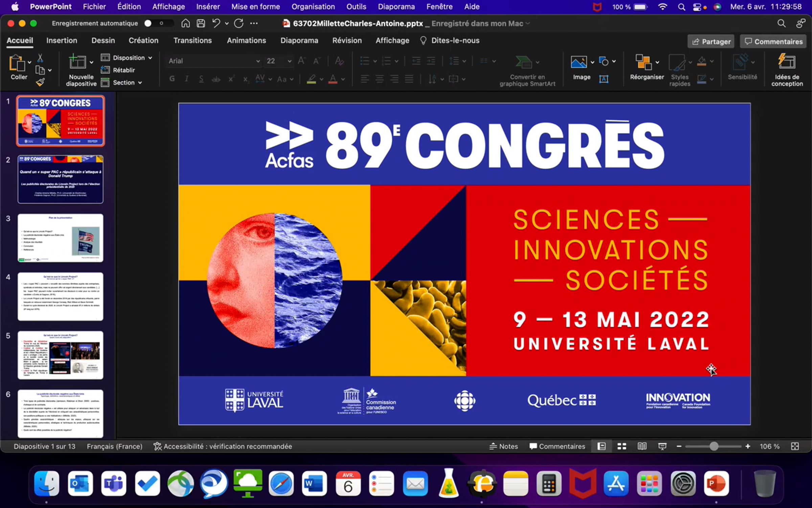Image resolution: width=812 pixels, height=508 pixels.
Task: Click the zoom out minus icon
Action: point(679,446)
